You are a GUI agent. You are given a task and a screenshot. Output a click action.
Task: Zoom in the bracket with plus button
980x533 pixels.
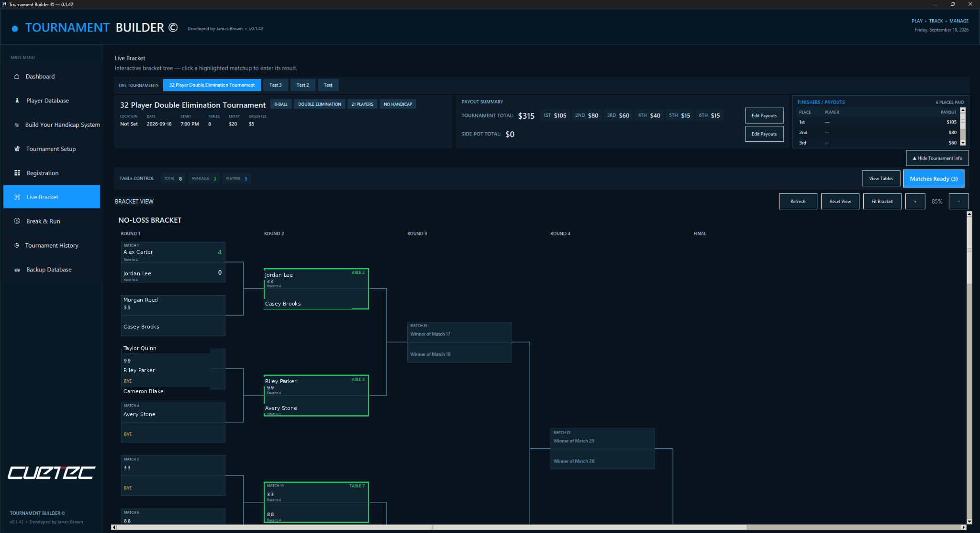pyautogui.click(x=915, y=202)
